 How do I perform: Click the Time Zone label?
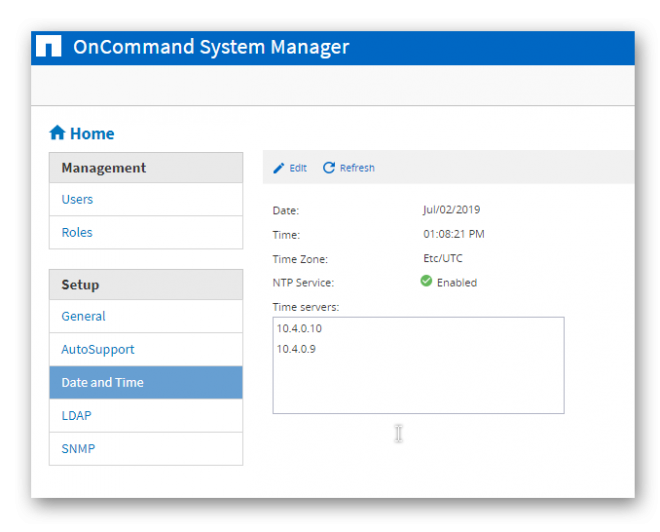point(300,259)
